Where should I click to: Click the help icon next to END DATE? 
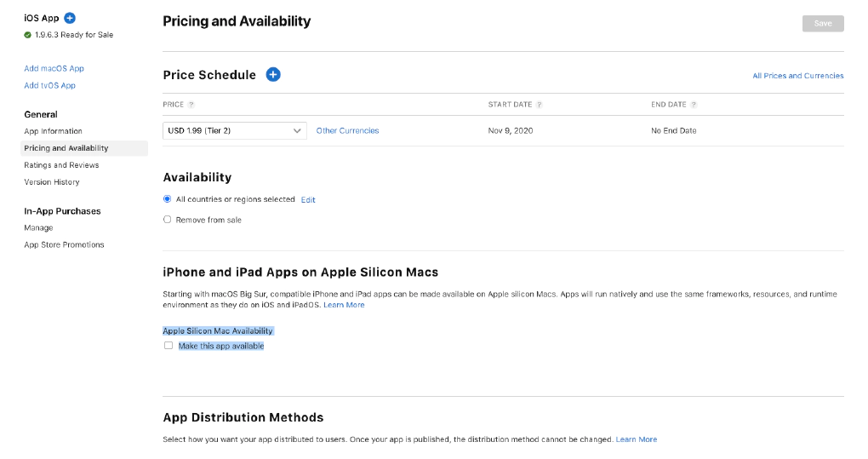coord(694,105)
